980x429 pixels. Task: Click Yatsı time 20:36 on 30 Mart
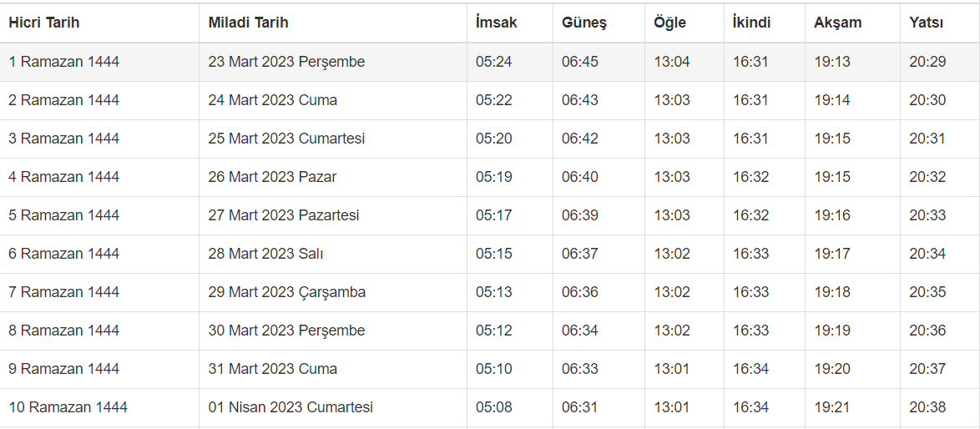coord(927,331)
